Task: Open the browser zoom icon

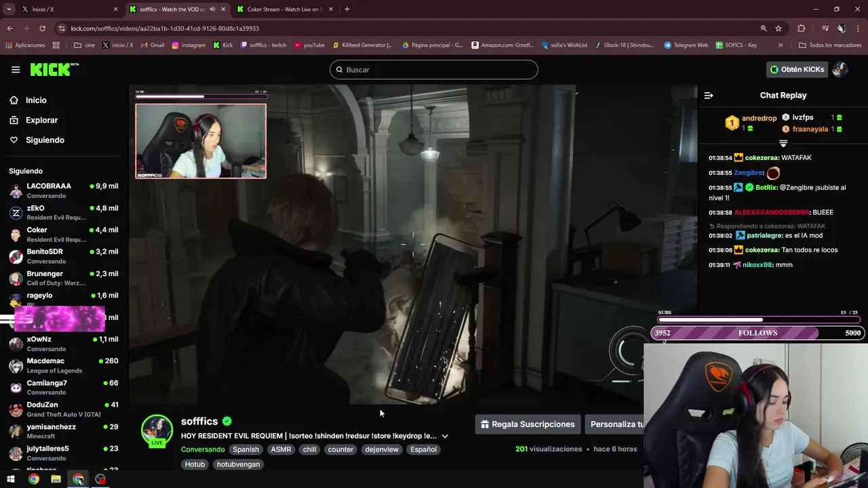Action: (764, 28)
